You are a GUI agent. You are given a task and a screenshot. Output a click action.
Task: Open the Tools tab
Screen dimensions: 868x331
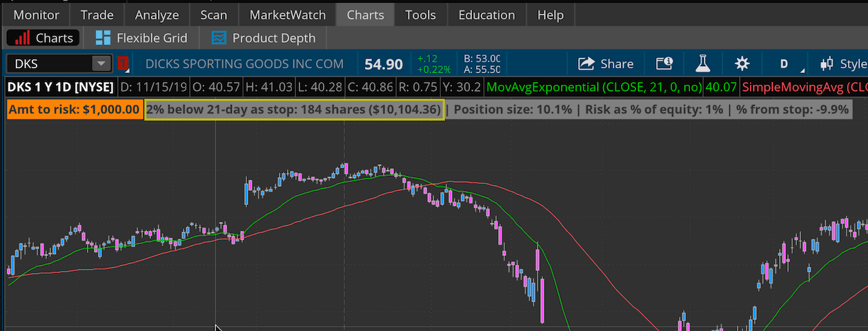pyautogui.click(x=420, y=14)
